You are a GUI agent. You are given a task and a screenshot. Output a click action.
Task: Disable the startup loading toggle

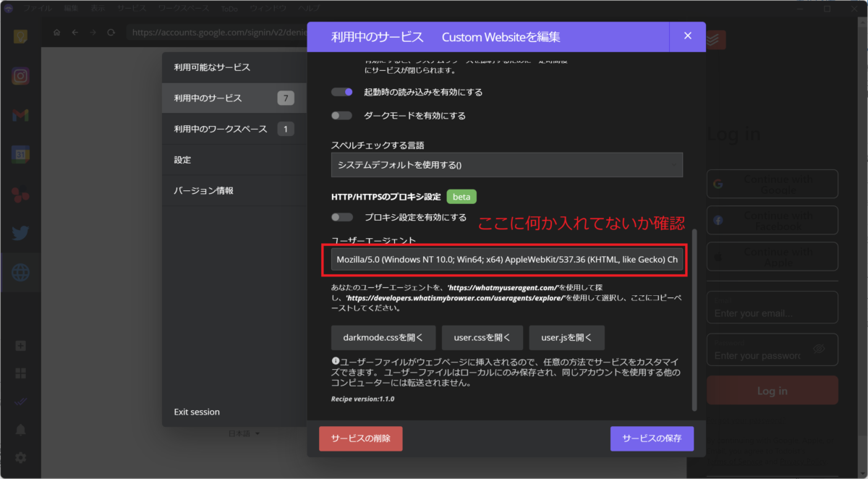coord(341,92)
